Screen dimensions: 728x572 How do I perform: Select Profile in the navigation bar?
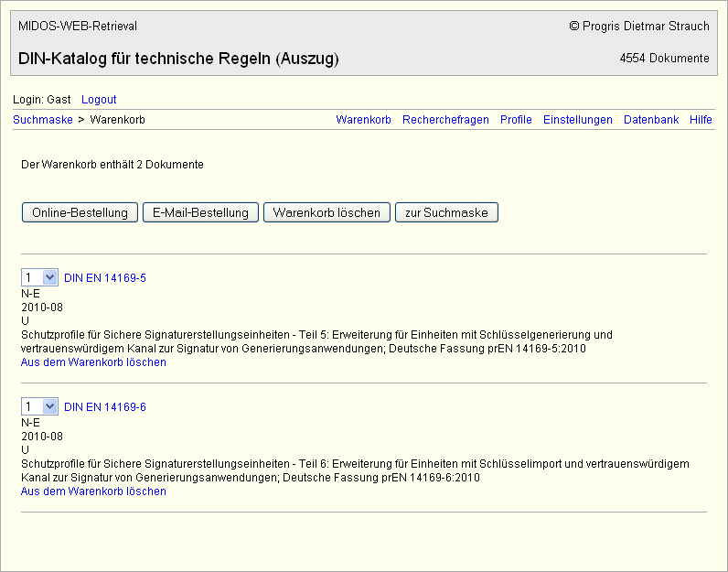(x=516, y=120)
